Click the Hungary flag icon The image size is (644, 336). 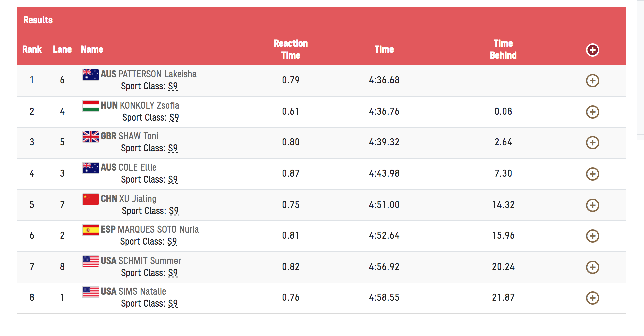pyautogui.click(x=91, y=106)
